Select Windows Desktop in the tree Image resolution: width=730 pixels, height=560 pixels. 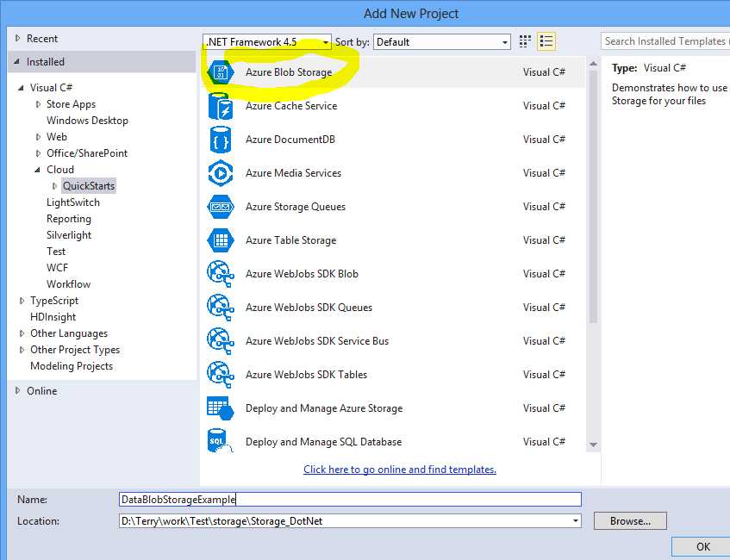click(87, 121)
